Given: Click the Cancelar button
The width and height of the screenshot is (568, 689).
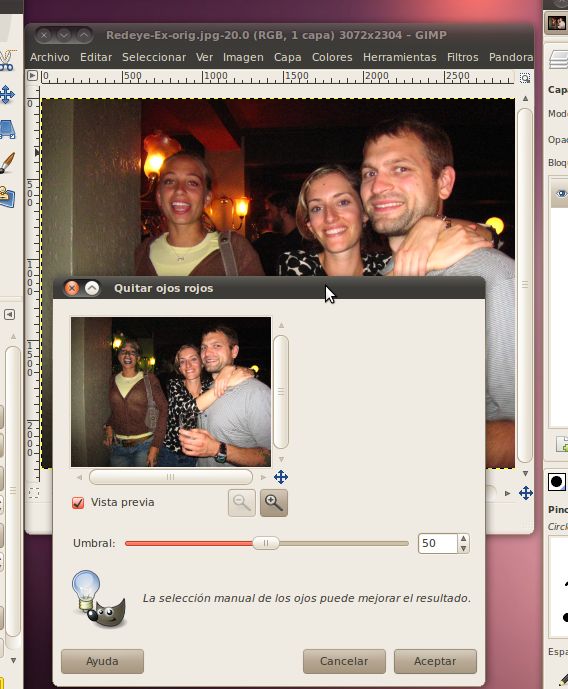Looking at the screenshot, I should [344, 661].
